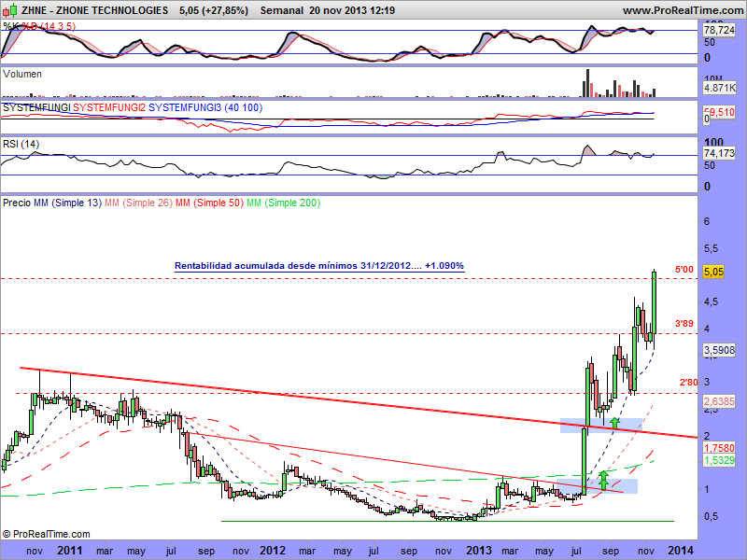Click the %K %D (14 3 5) stochastic label
The height and width of the screenshot is (560, 747).
click(x=39, y=26)
